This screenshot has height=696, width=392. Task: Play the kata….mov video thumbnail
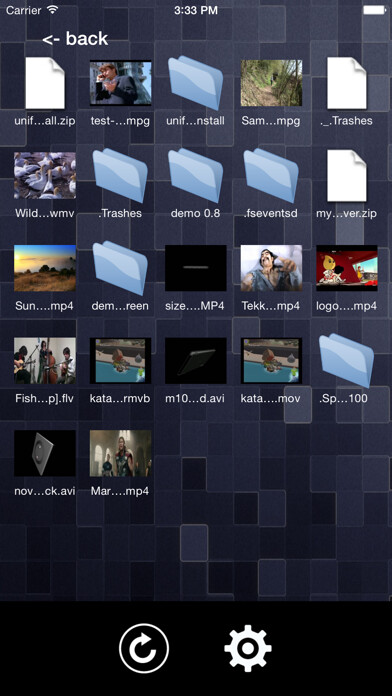271,360
